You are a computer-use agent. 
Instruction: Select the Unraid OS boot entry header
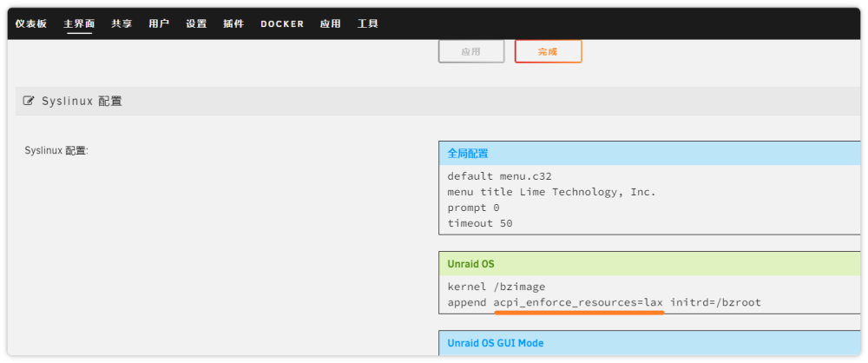click(x=649, y=264)
